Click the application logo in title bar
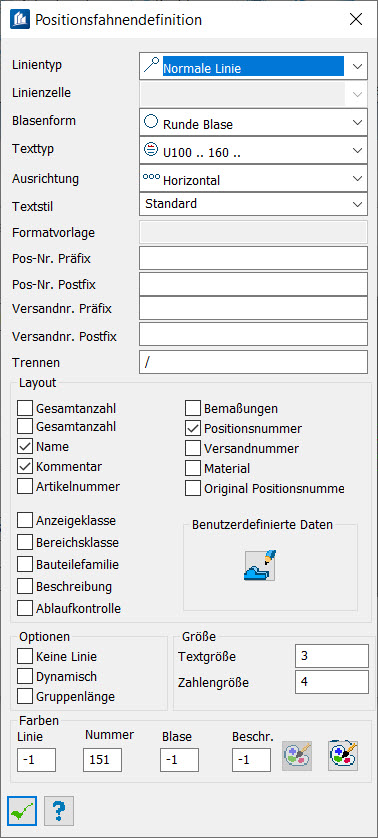Screen dimensions: 378x838 coord(20,20)
